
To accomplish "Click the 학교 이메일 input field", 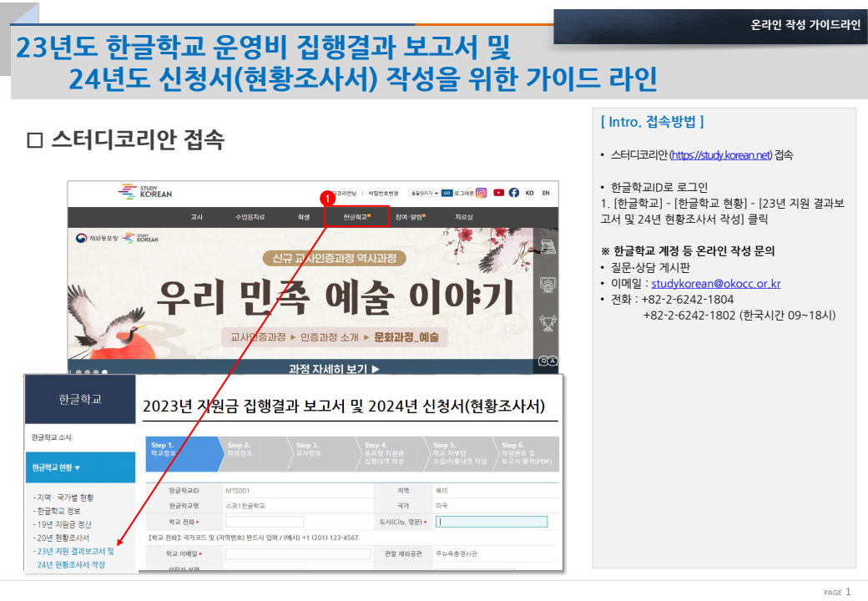I will [298, 554].
